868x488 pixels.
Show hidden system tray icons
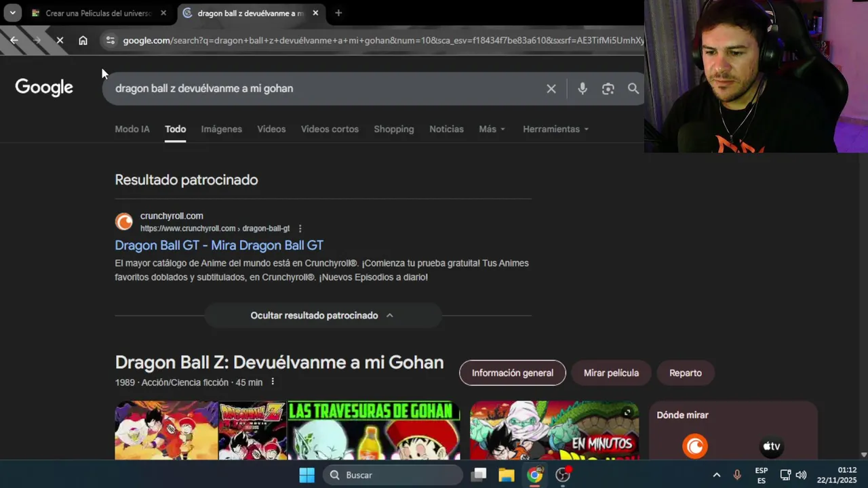tap(717, 475)
